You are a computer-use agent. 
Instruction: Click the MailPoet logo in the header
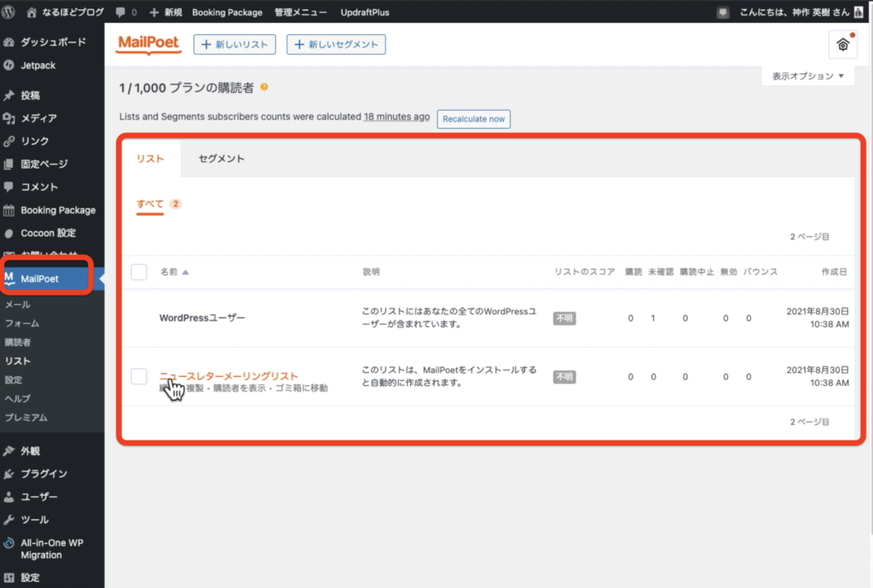pyautogui.click(x=148, y=43)
